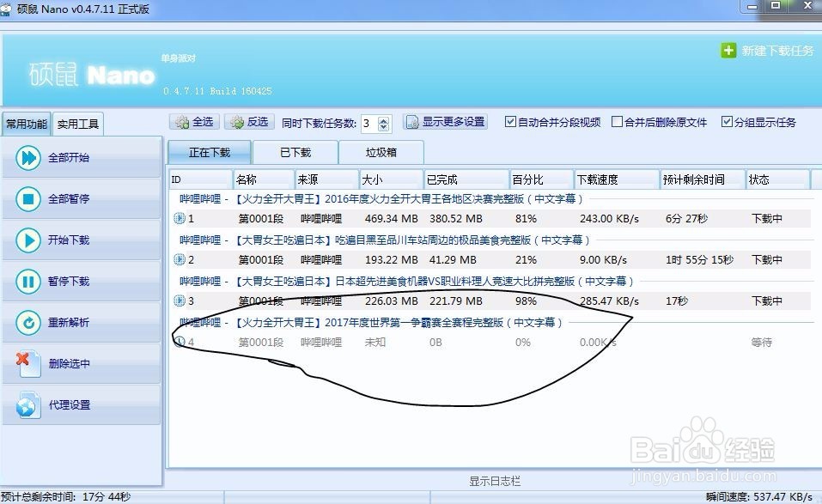Click 等待 status of task 4

pyautogui.click(x=761, y=342)
